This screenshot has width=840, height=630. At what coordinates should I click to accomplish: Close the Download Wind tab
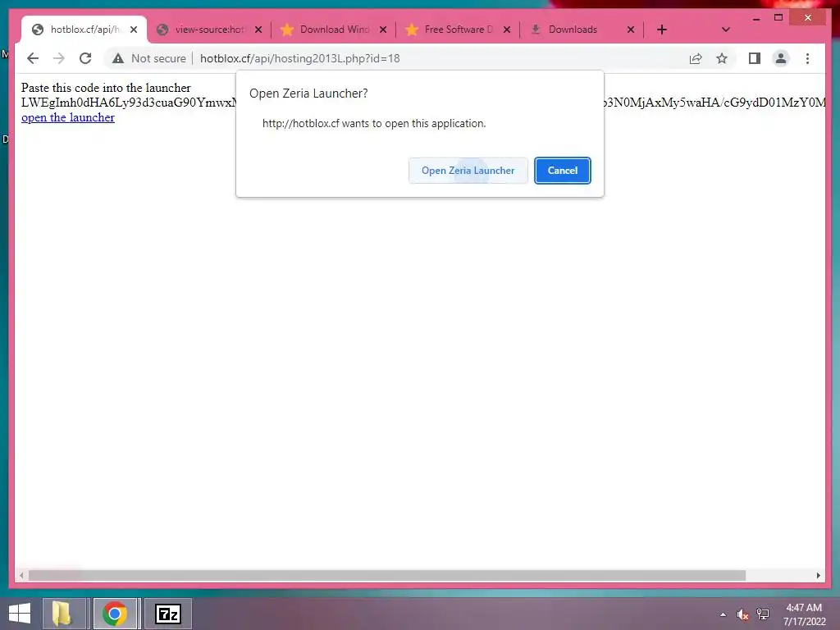point(383,30)
